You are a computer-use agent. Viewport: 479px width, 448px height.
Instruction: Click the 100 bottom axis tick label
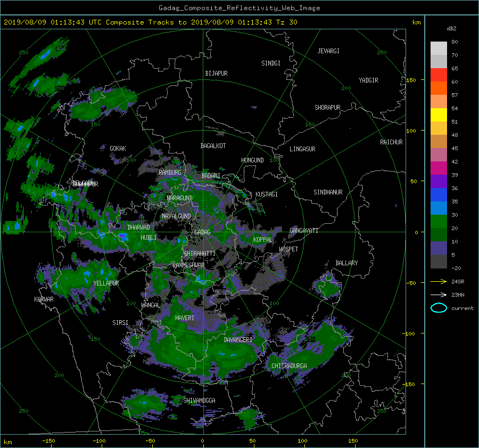pyautogui.click(x=302, y=441)
